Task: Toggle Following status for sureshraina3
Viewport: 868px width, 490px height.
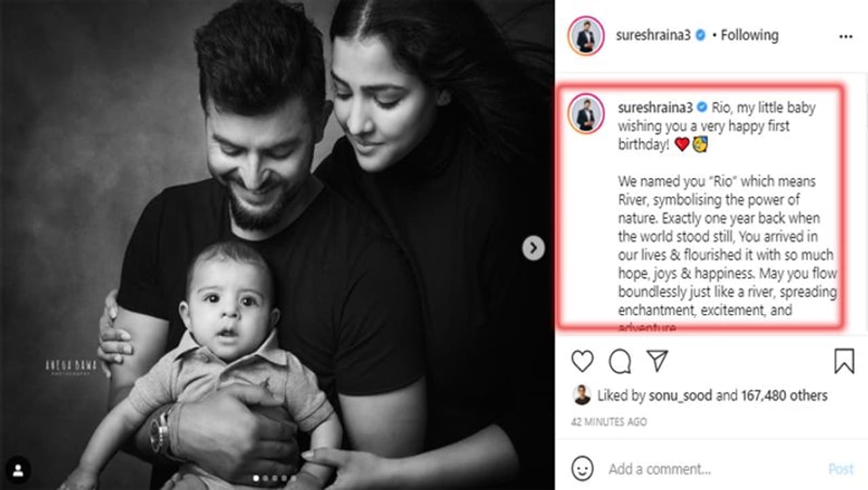Action: [x=749, y=35]
